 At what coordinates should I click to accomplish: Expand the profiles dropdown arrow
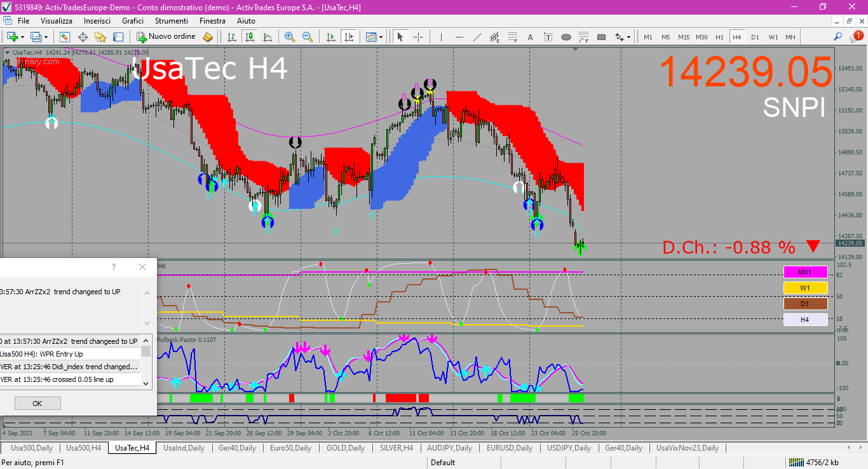(x=46, y=37)
